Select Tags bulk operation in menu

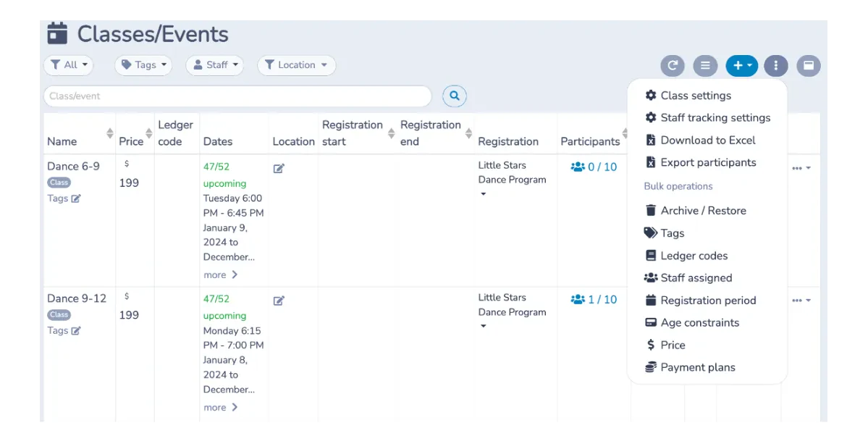pyautogui.click(x=665, y=233)
